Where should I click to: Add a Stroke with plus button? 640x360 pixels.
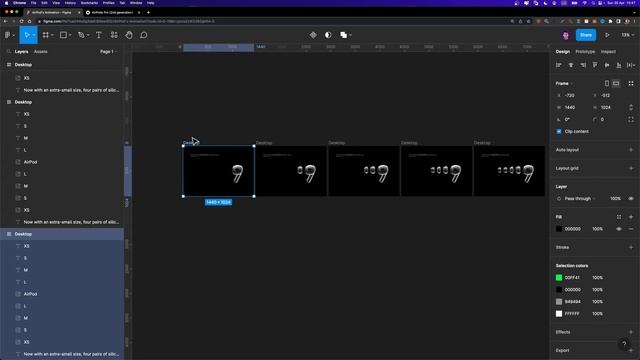[x=631, y=247]
